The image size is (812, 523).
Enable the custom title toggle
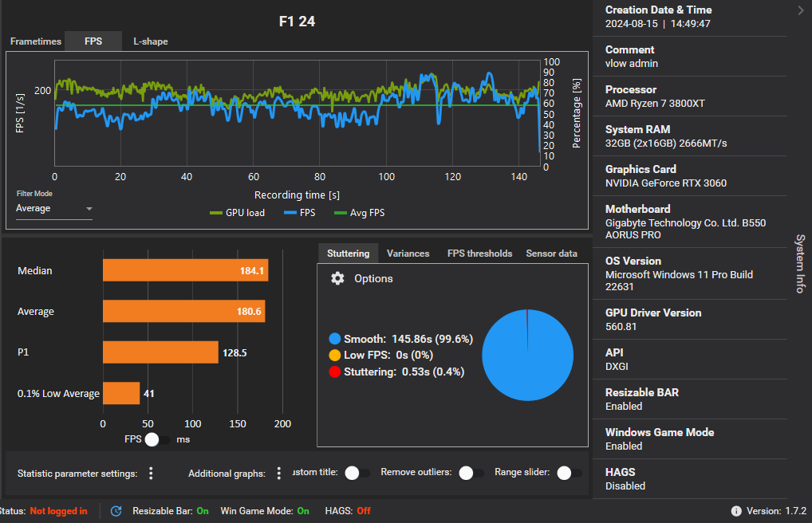pos(357,474)
